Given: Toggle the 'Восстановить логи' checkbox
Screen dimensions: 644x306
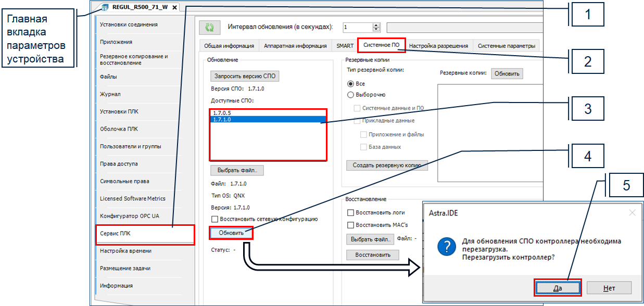Looking at the screenshot, I should coord(351,212).
